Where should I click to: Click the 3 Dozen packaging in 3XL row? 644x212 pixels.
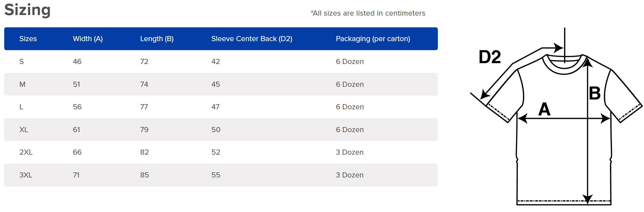coord(350,175)
